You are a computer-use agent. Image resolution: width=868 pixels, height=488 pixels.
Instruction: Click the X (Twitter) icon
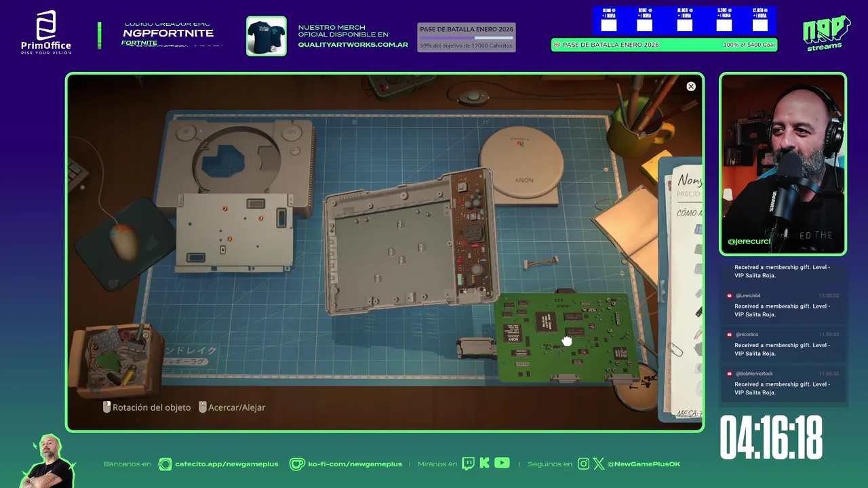599,464
